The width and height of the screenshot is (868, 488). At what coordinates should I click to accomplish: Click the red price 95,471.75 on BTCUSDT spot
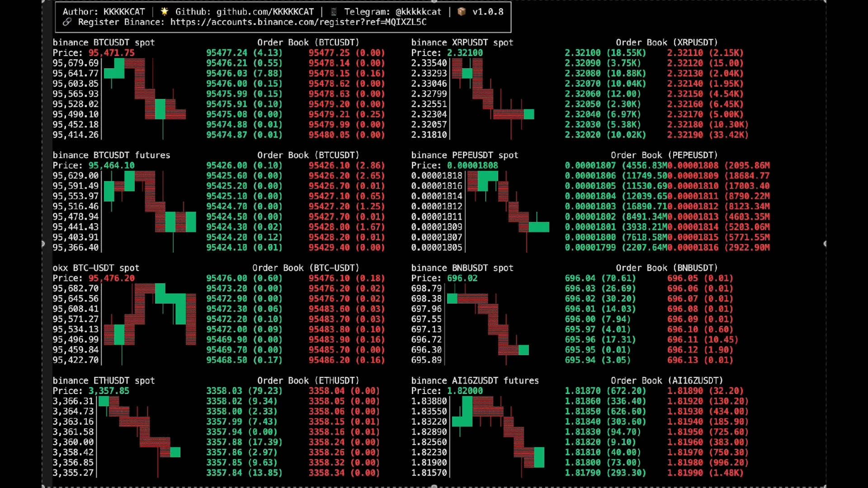[x=113, y=52]
